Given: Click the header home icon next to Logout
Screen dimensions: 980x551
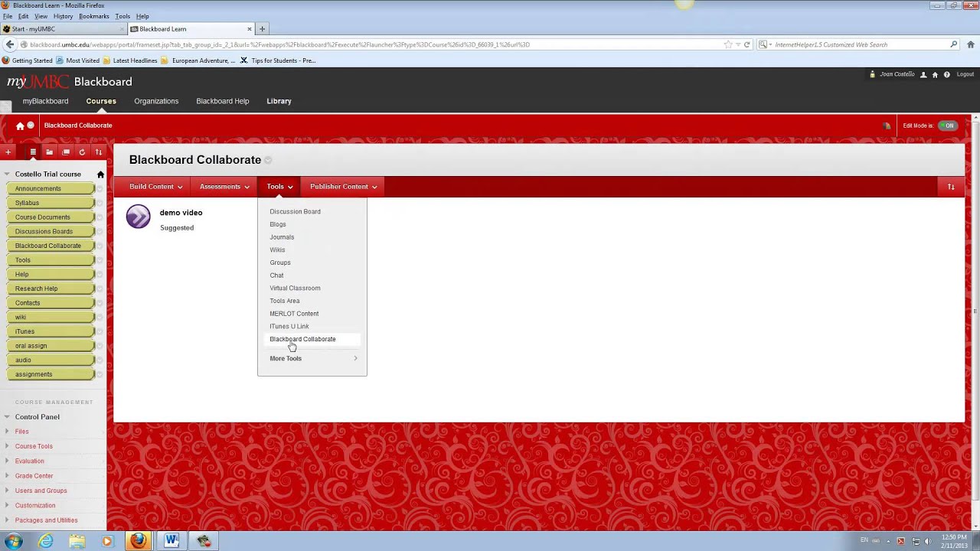Looking at the screenshot, I should tap(935, 74).
